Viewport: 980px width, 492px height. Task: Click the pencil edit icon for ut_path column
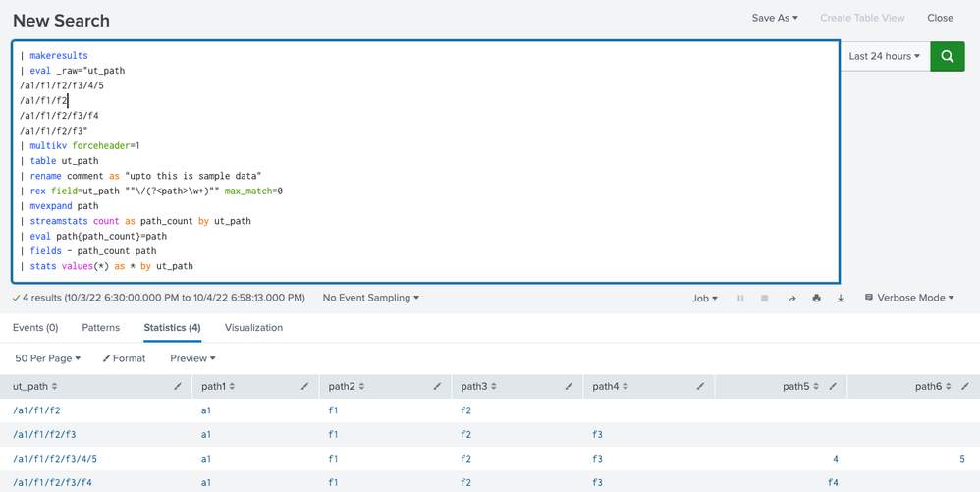tap(178, 387)
